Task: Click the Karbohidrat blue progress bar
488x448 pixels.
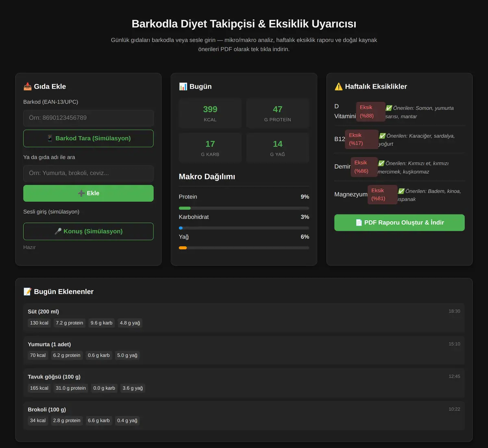Action: (181, 228)
